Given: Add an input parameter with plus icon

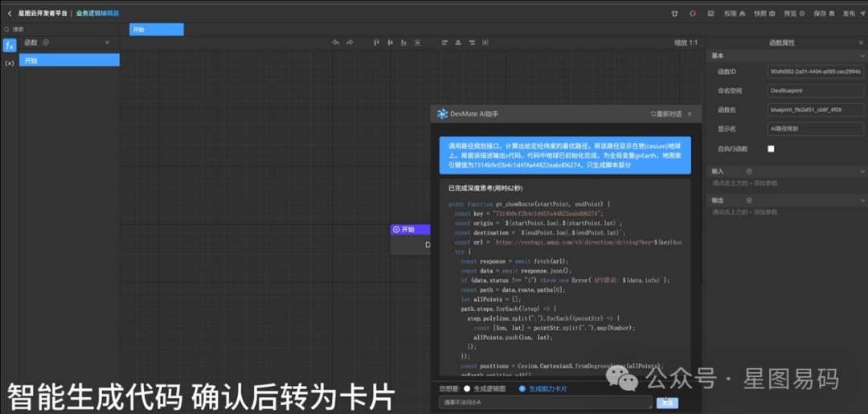Looking at the screenshot, I should pyautogui.click(x=749, y=171).
